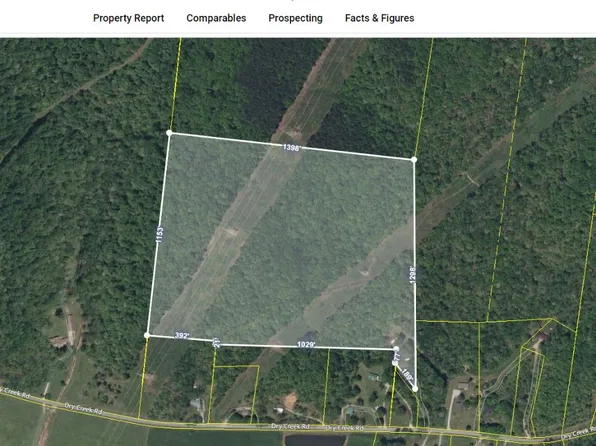
Task: Click the 1029' measurement label
Action: coord(306,344)
